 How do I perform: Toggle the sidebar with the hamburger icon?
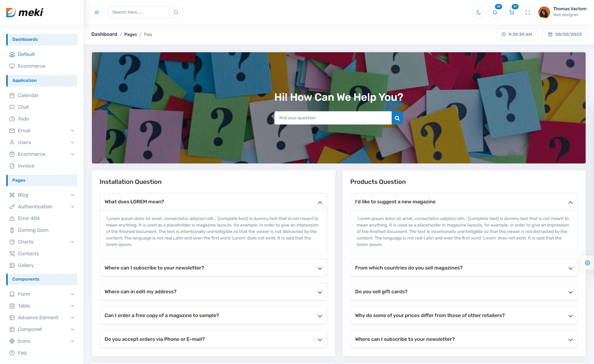(97, 12)
